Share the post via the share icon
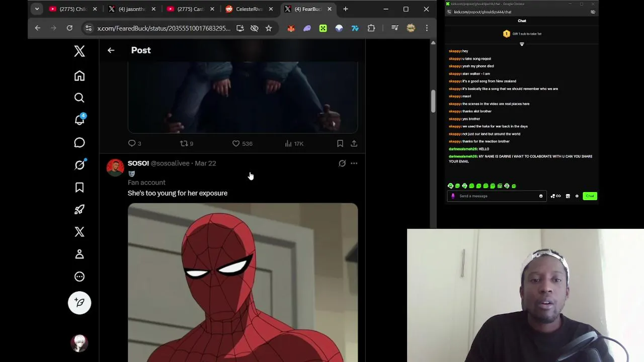Image resolution: width=644 pixels, height=362 pixels. [x=354, y=143]
